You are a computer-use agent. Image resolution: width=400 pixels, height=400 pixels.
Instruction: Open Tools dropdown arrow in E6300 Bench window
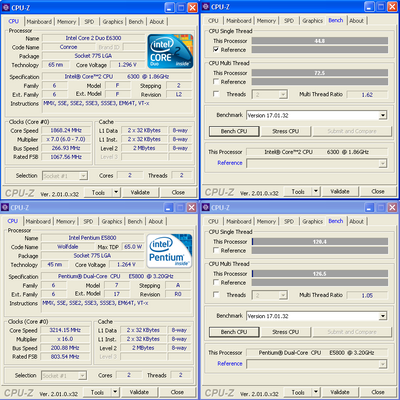pyautogui.click(x=316, y=191)
